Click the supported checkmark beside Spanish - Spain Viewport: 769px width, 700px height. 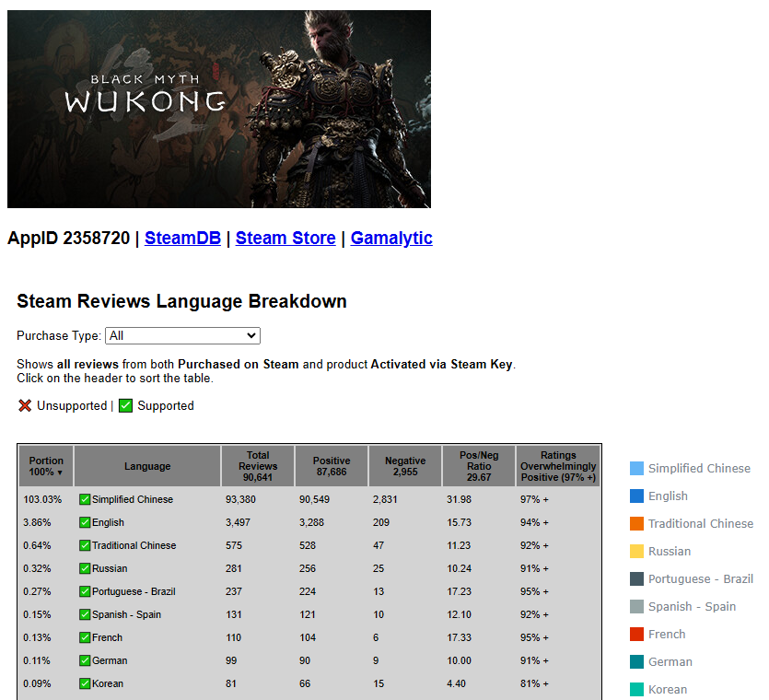85,614
